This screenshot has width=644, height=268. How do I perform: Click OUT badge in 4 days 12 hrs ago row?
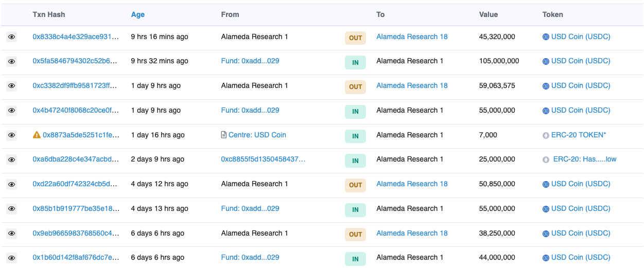pyautogui.click(x=355, y=185)
